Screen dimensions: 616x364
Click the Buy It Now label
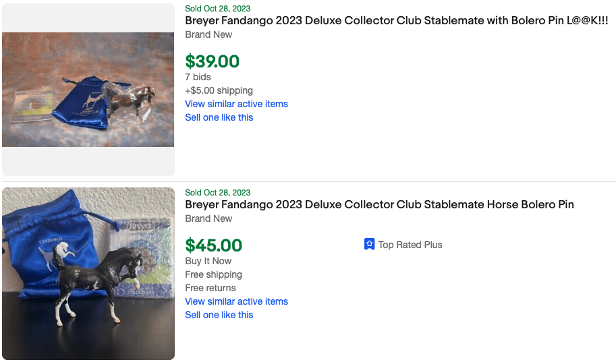pyautogui.click(x=208, y=261)
